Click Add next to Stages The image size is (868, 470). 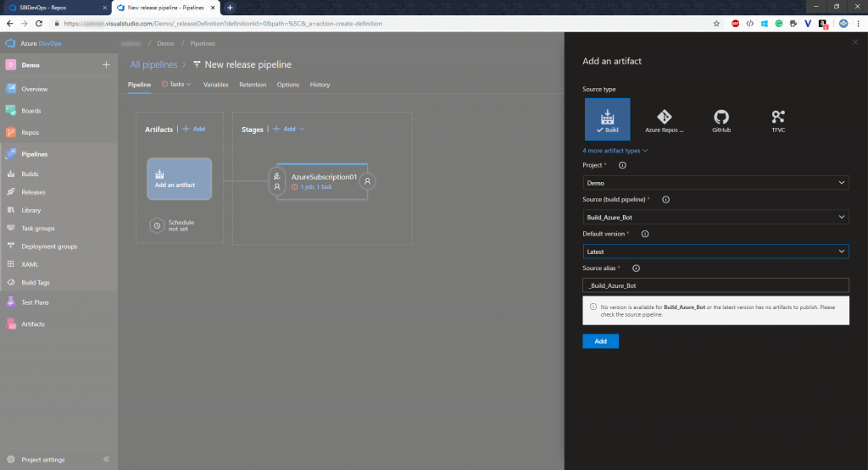pos(285,129)
